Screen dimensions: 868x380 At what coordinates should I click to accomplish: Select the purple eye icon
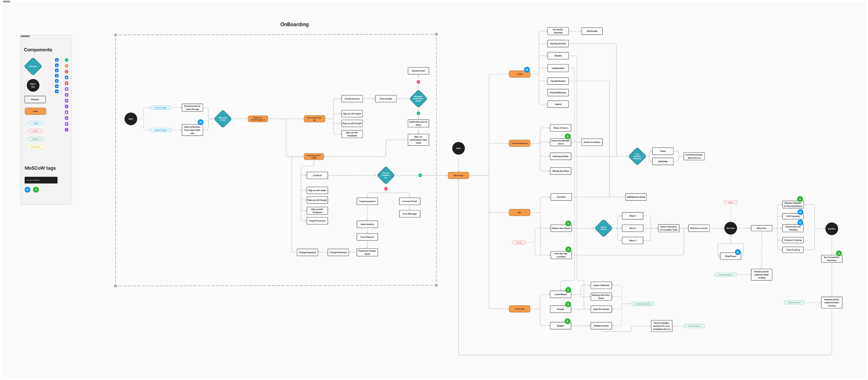point(67,101)
